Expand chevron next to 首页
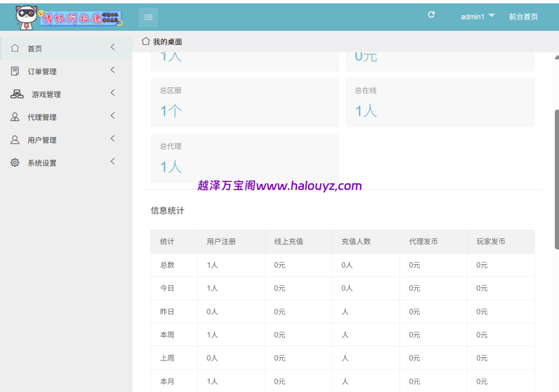 pyautogui.click(x=112, y=47)
